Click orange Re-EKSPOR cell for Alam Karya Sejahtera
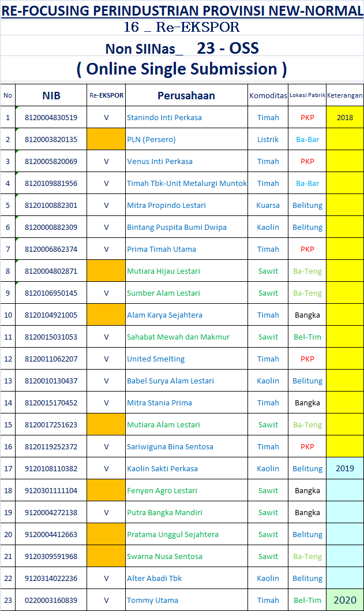The width and height of the screenshot is (364, 611). click(106, 315)
